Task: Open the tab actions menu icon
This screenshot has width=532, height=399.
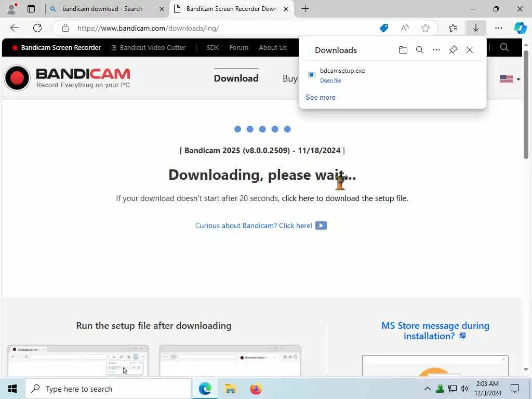Action: (31, 9)
